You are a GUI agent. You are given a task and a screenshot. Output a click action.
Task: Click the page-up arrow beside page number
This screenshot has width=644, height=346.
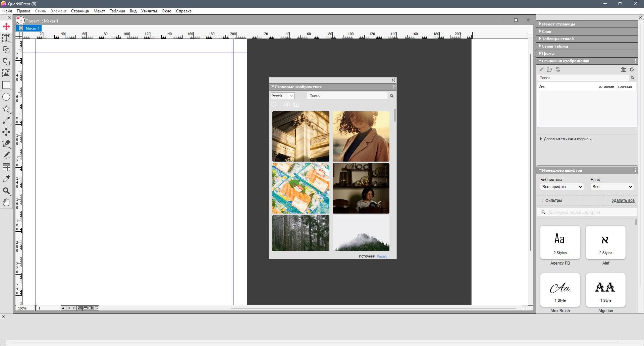[x=63, y=308]
